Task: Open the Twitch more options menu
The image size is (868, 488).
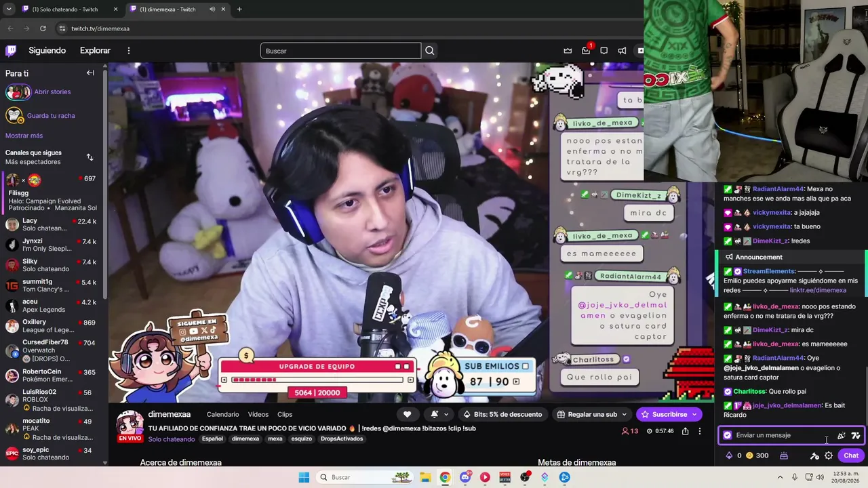Action: click(x=129, y=50)
